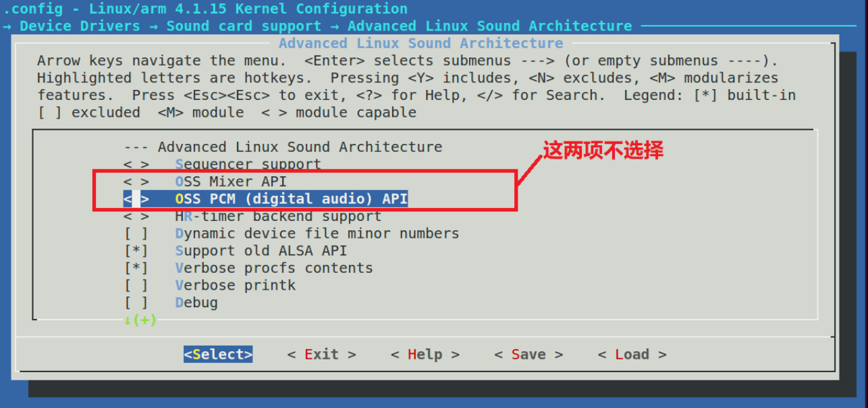This screenshot has height=408, width=868.
Task: Click the Sequencer support label
Action: (x=248, y=164)
